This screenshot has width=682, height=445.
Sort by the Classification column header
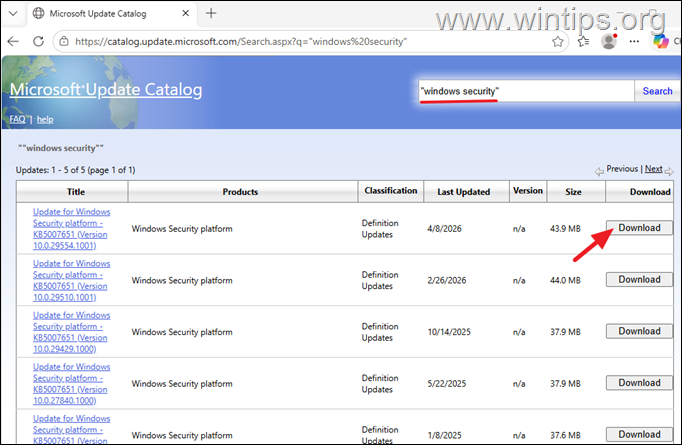coord(391,191)
